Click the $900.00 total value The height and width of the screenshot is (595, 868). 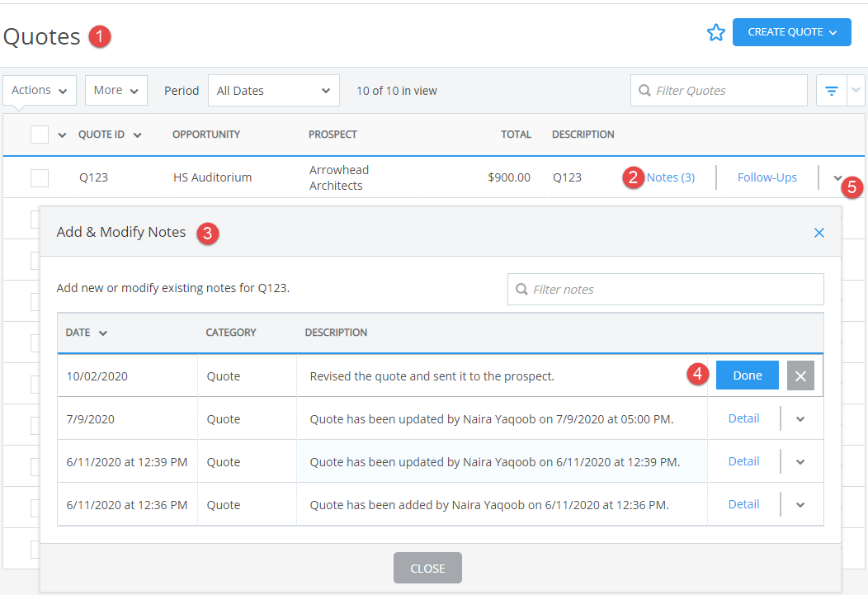[509, 177]
